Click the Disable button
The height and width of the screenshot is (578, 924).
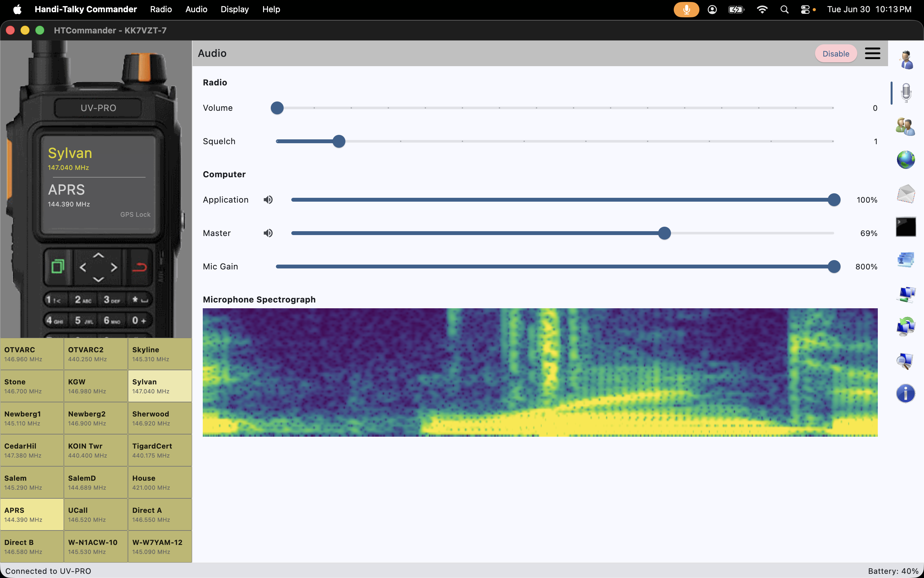pos(836,54)
